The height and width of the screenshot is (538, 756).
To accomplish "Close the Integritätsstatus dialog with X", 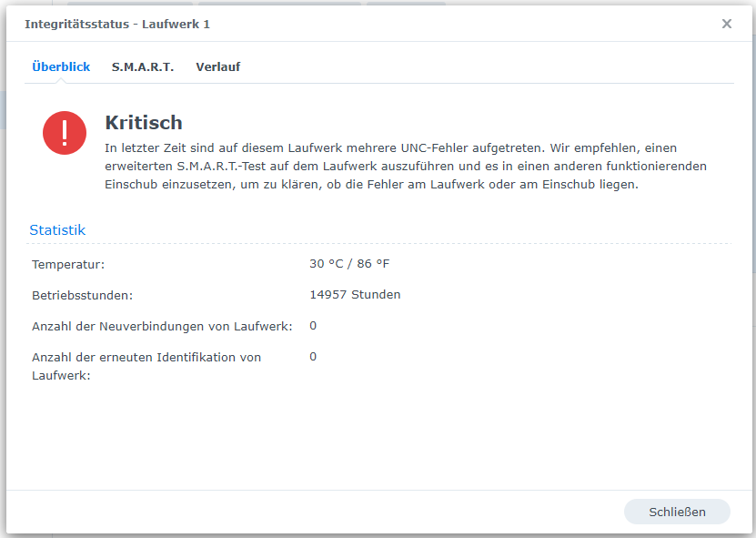I will coord(727,24).
